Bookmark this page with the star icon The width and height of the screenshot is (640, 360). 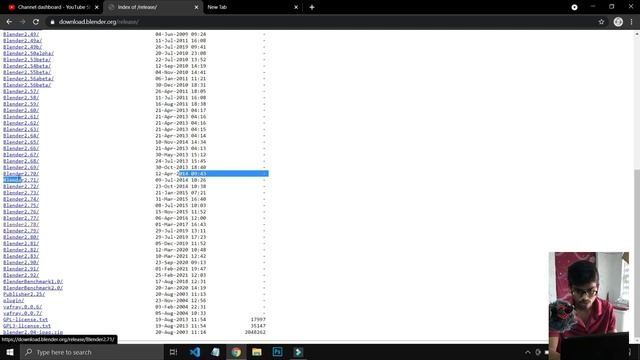point(601,22)
